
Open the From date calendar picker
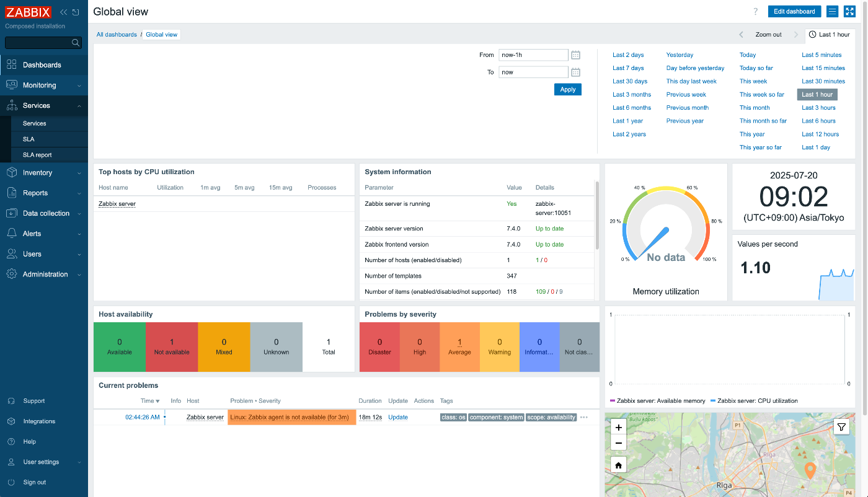pyautogui.click(x=575, y=55)
